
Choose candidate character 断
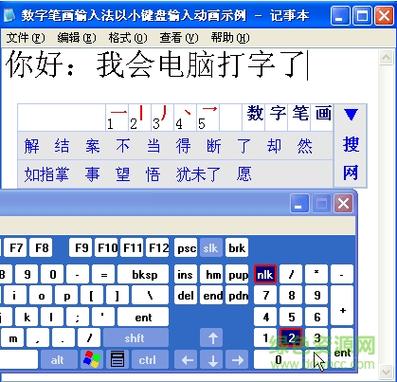click(214, 146)
